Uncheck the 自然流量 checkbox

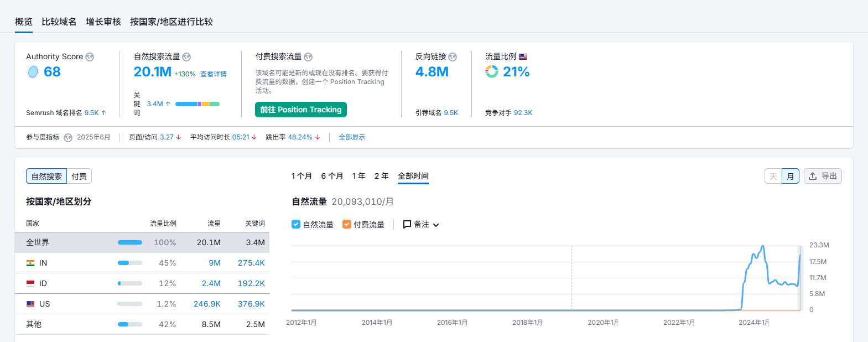click(296, 224)
